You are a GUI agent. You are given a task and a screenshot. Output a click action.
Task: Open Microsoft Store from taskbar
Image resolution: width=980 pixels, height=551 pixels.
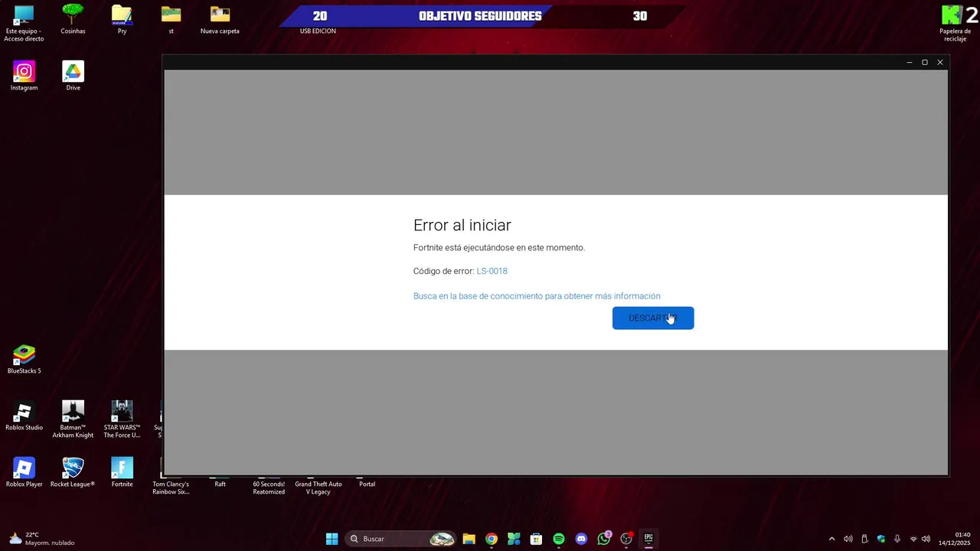tap(536, 539)
